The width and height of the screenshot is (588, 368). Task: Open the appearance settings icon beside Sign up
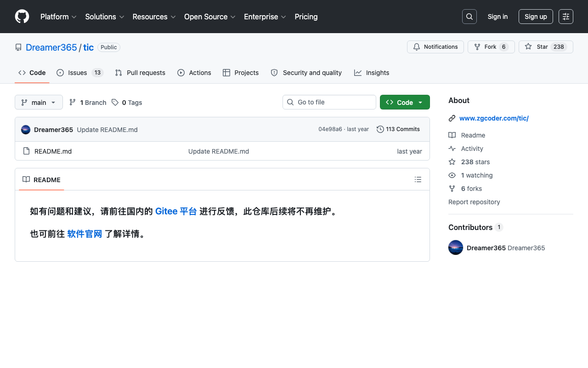566,17
